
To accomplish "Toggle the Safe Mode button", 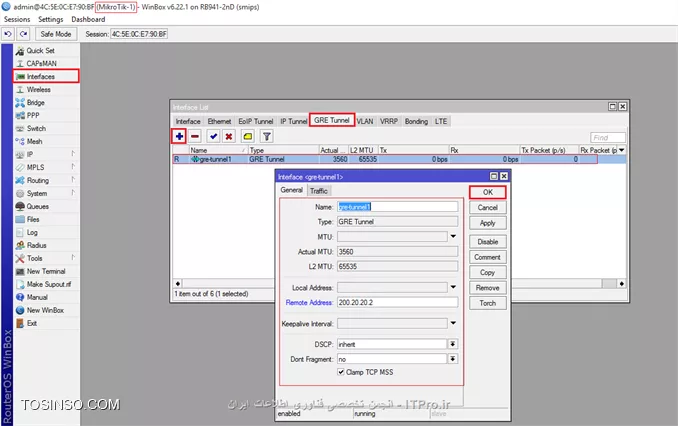I will click(x=56, y=34).
